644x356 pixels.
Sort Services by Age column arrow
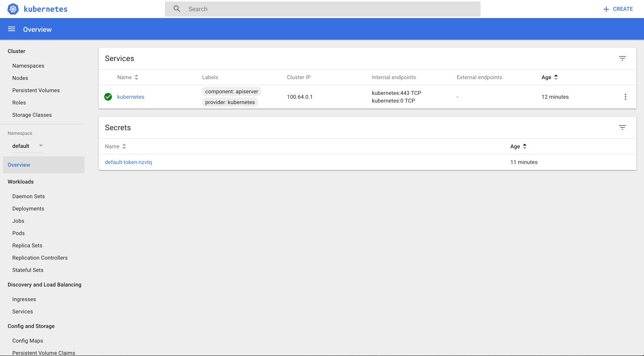556,77
